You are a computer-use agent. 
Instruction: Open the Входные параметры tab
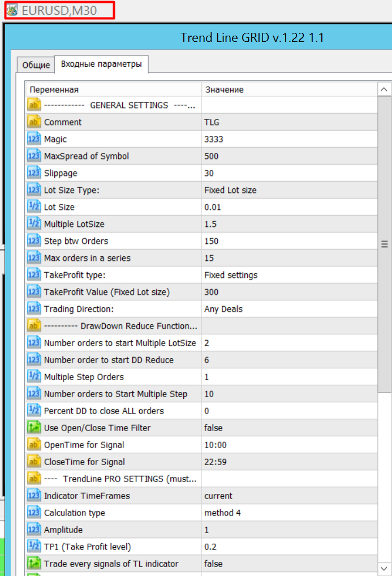coord(101,64)
